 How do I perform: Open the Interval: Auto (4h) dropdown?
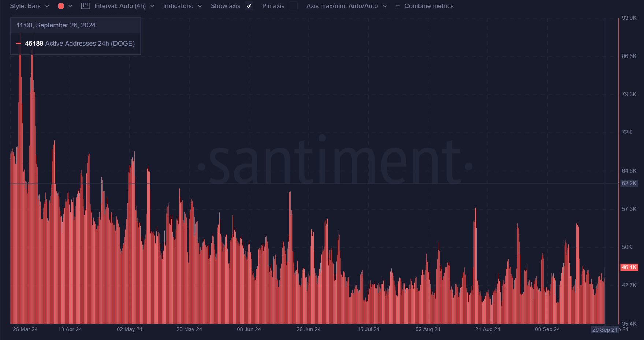[x=124, y=6]
